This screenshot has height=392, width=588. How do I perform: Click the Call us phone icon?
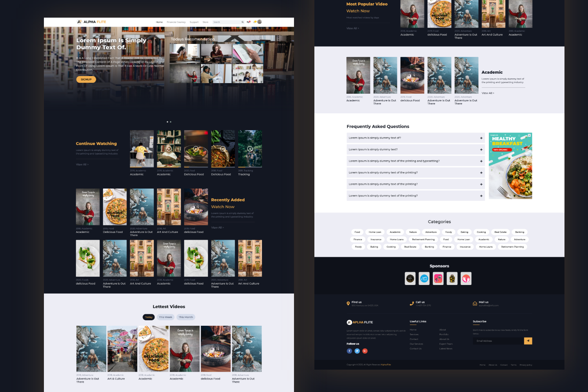click(412, 303)
